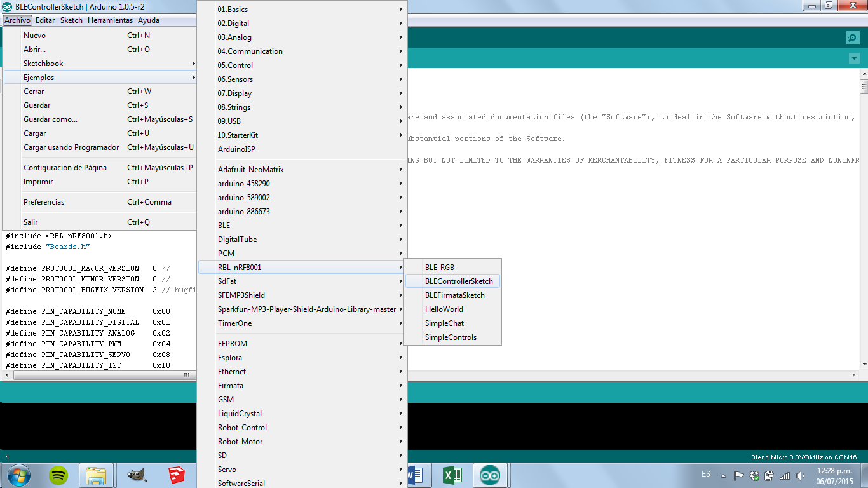This screenshot has width=868, height=488.
Task: Open Windows Explorer from the taskbar
Action: [96, 475]
